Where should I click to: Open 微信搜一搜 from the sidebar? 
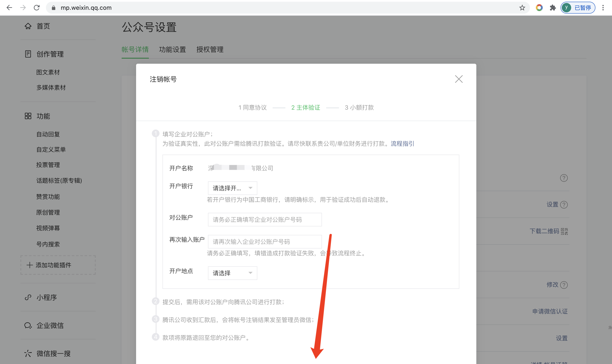(x=53, y=353)
